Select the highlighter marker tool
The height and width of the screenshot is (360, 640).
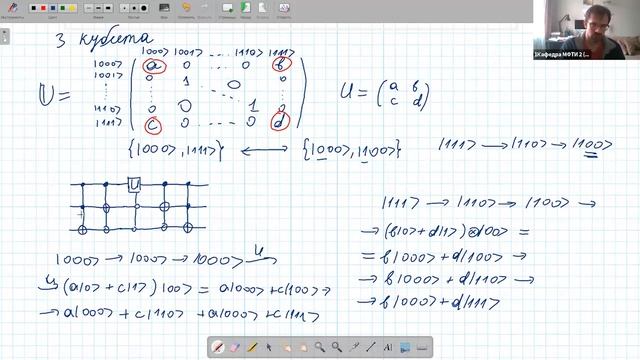[252, 347]
